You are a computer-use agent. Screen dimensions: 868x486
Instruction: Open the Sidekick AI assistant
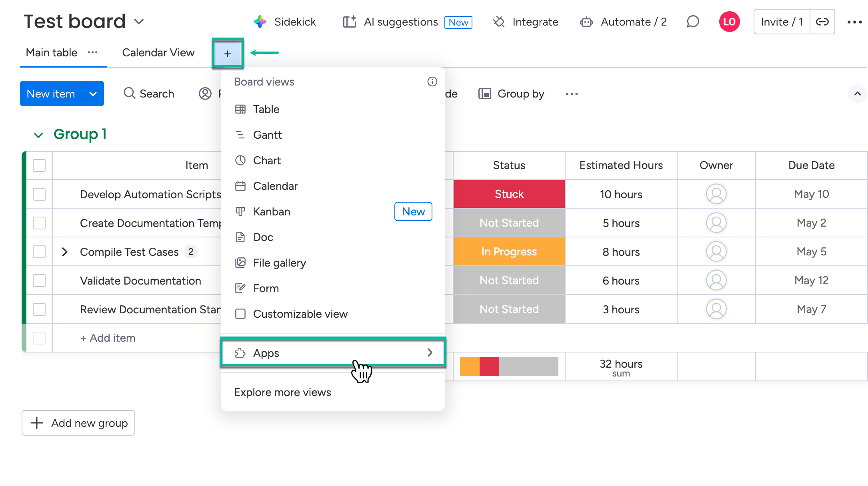point(285,22)
